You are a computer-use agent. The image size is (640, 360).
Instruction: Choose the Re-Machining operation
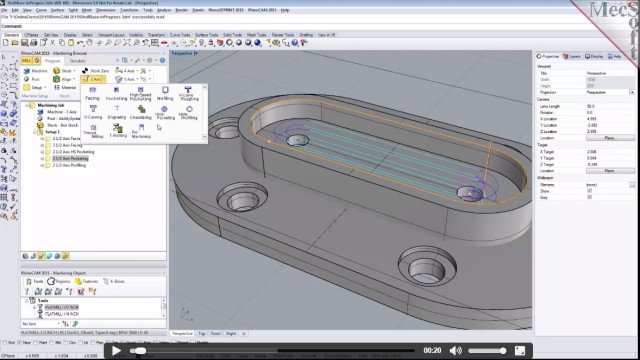[141, 131]
